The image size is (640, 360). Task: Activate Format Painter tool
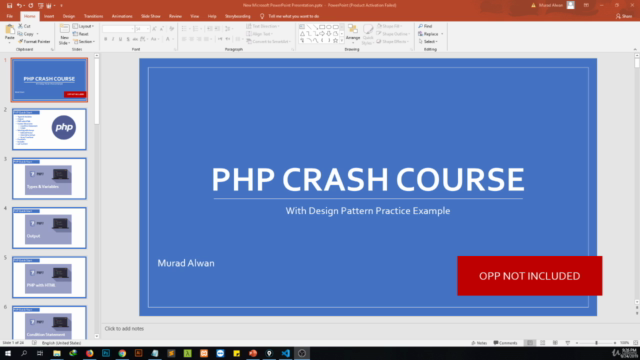tap(34, 42)
